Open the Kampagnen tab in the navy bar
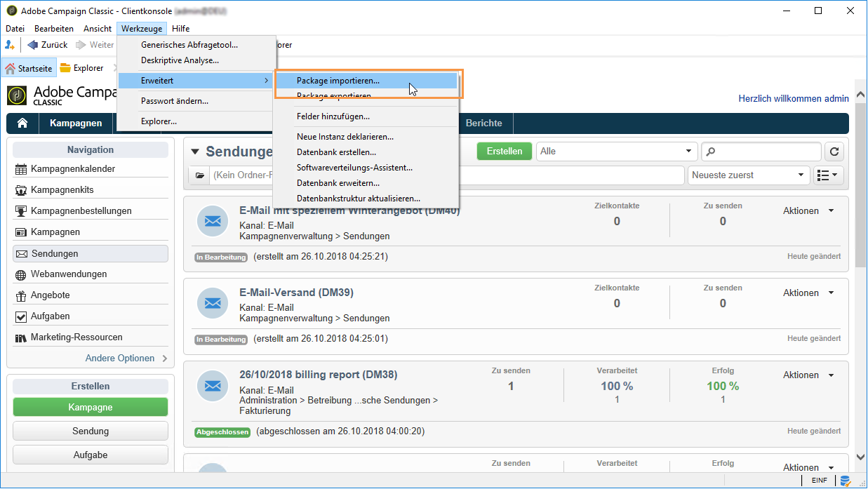 (76, 123)
